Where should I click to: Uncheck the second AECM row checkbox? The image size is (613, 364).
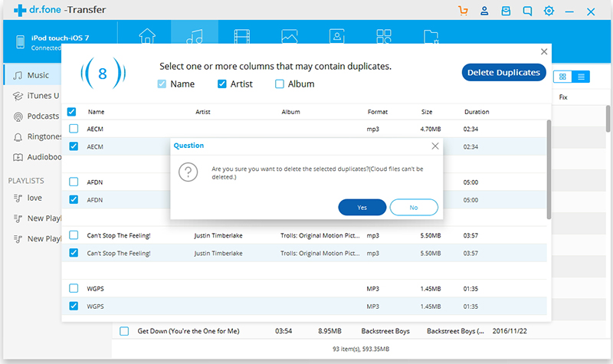tap(74, 146)
